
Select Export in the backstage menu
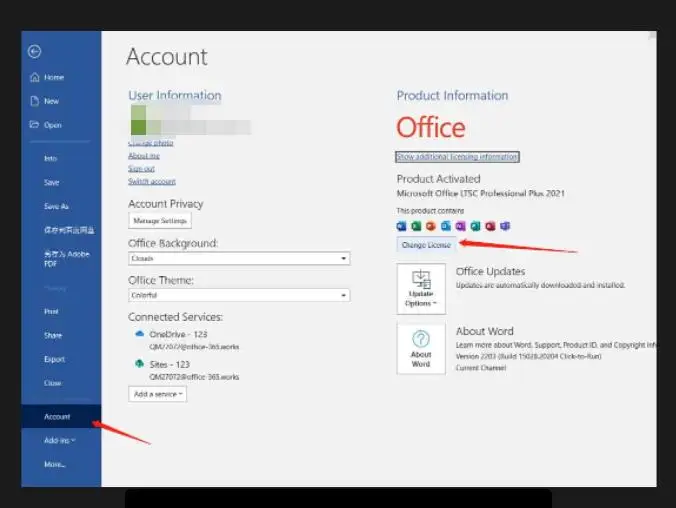pos(54,359)
